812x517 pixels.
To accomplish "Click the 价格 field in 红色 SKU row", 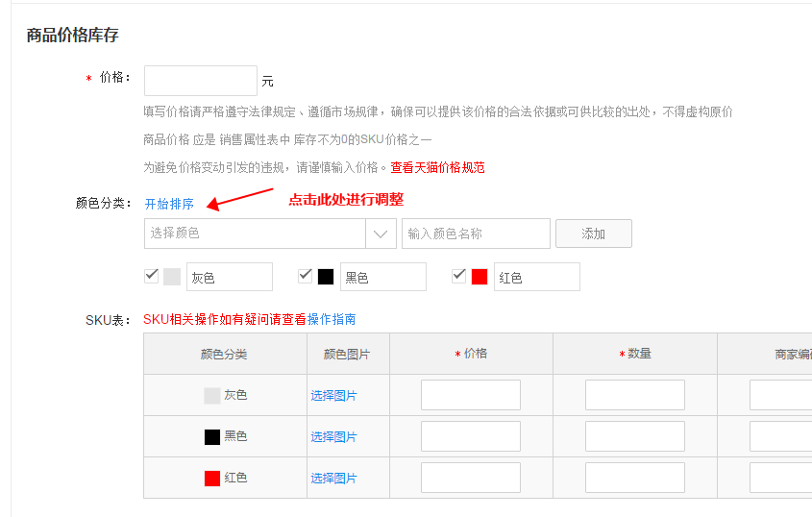I will [x=471, y=478].
